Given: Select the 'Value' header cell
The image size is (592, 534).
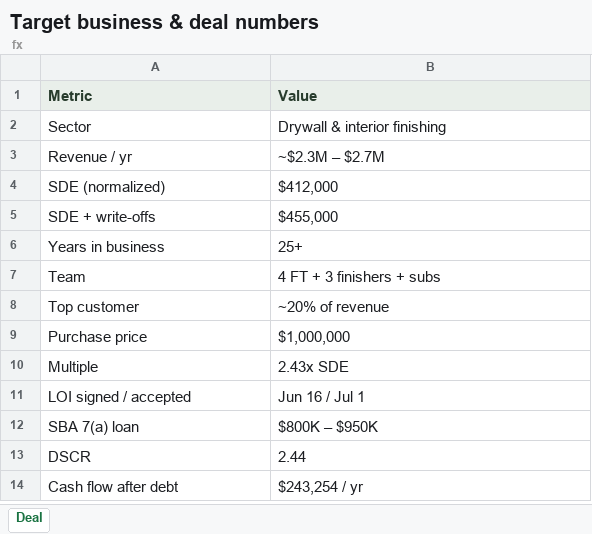Looking at the screenshot, I should pos(430,96).
